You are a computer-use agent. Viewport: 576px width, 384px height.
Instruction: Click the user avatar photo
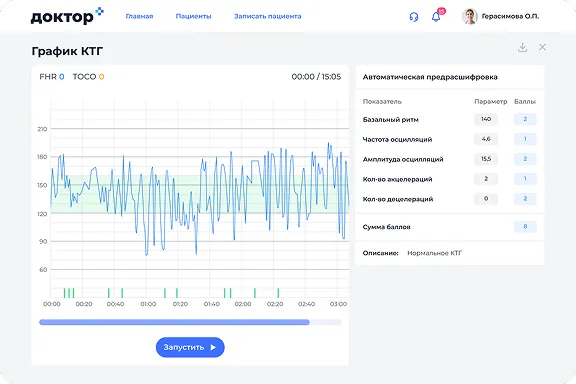pos(469,16)
